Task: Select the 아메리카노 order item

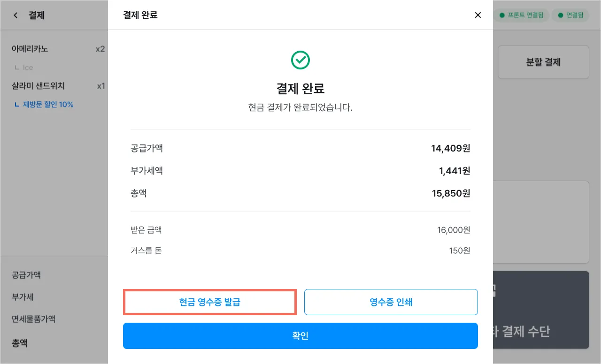Action: pyautogui.click(x=30, y=49)
